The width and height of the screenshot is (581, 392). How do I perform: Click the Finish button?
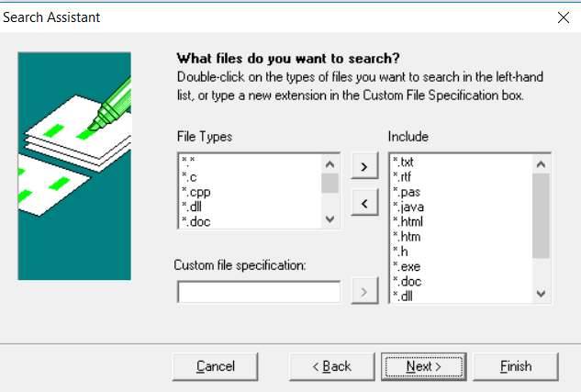515,366
